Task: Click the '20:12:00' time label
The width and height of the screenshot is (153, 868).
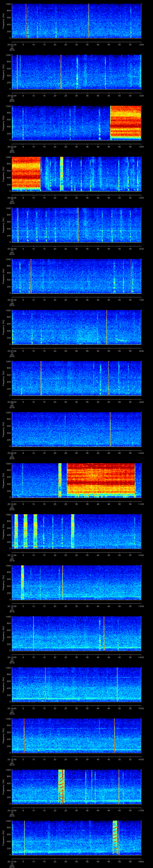Action: pos(12,606)
